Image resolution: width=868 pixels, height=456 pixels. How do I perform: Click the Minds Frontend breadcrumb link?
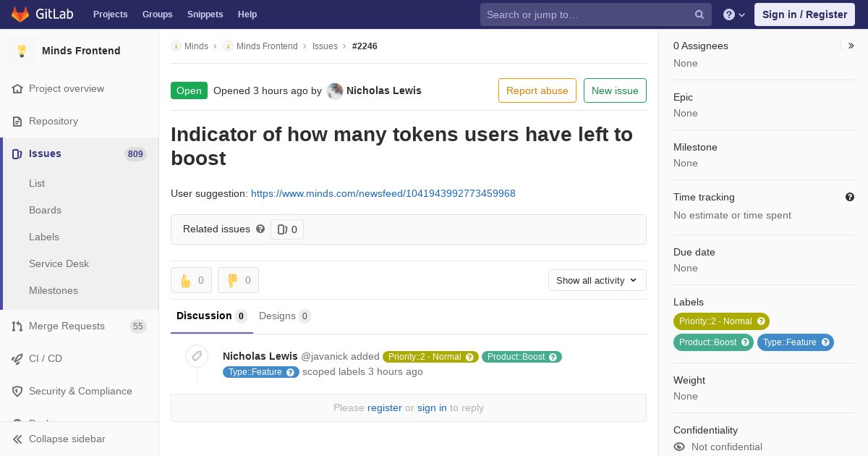pos(267,46)
